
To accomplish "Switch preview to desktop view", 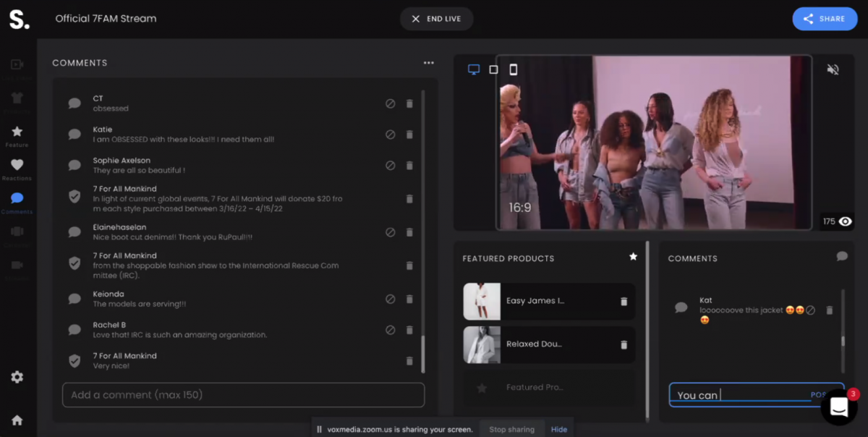I will tap(474, 69).
